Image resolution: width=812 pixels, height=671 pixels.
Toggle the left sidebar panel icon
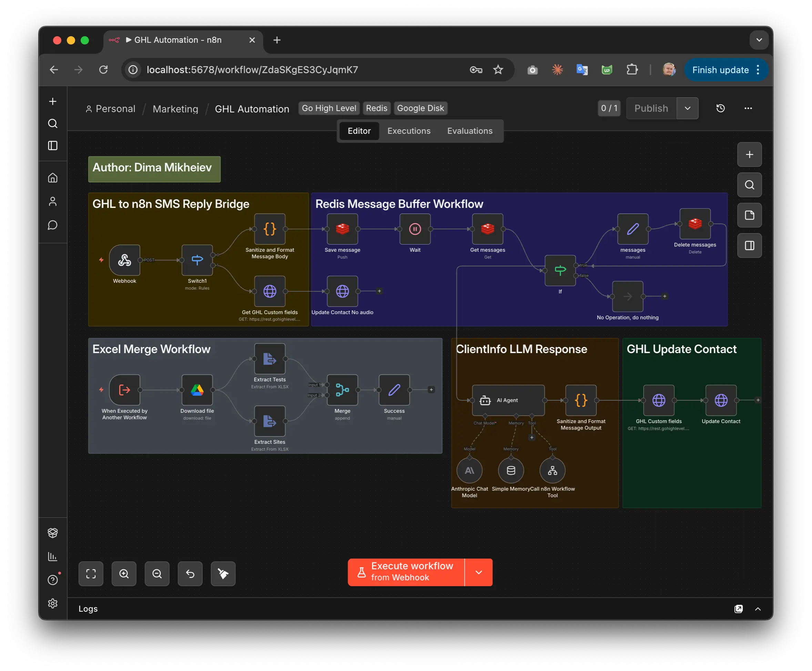click(x=52, y=146)
